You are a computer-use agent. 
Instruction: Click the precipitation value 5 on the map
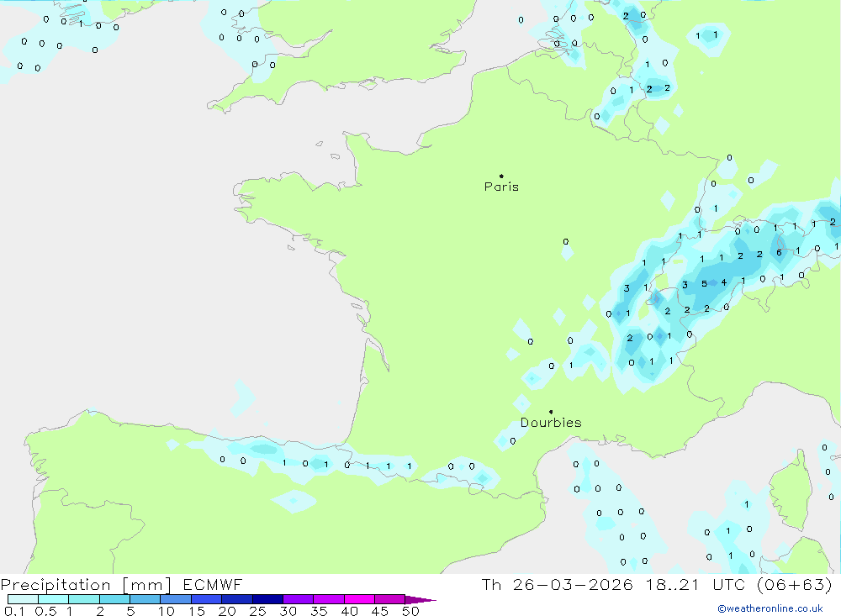coord(704,283)
